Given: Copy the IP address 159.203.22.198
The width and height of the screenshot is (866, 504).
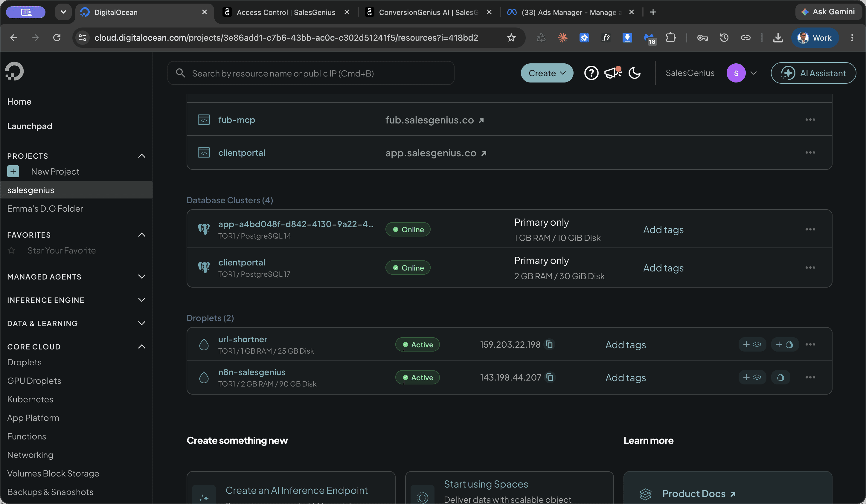Looking at the screenshot, I should pos(549,344).
